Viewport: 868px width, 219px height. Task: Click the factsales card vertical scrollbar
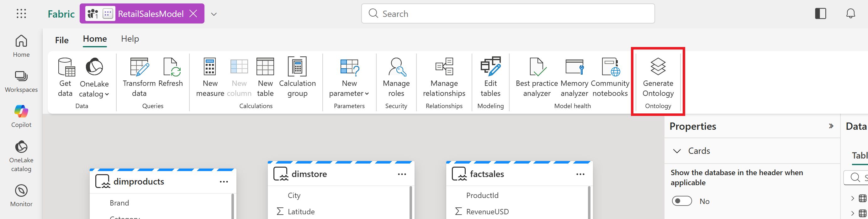(x=589, y=202)
